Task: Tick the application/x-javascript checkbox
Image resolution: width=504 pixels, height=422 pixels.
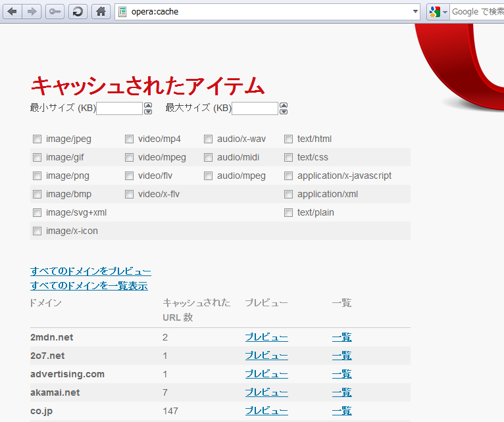Action: (x=289, y=176)
